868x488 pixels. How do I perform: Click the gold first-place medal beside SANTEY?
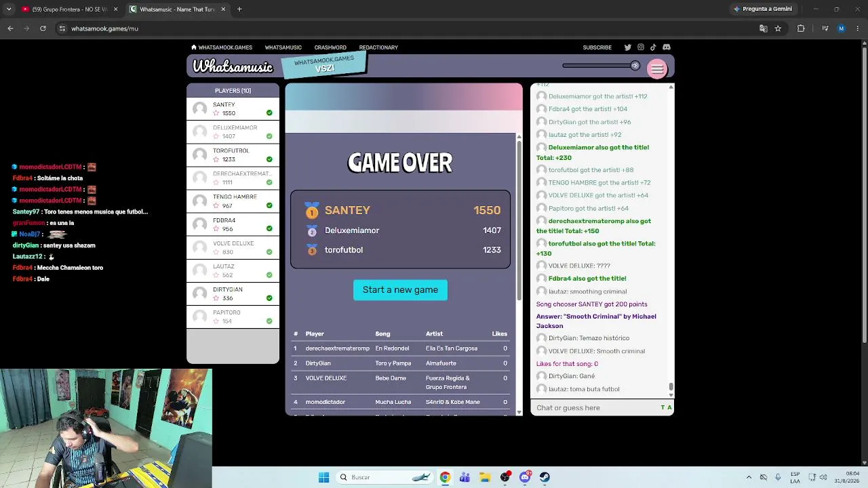[x=312, y=210]
